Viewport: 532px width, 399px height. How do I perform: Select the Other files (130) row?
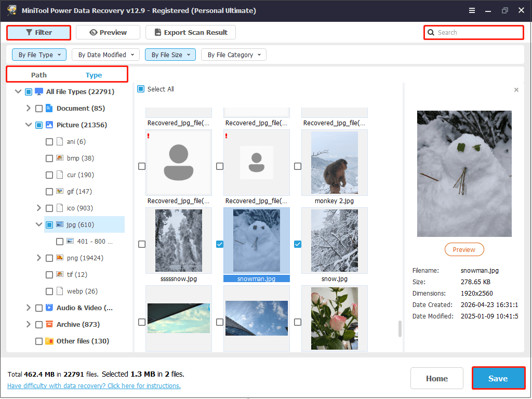pos(83,341)
